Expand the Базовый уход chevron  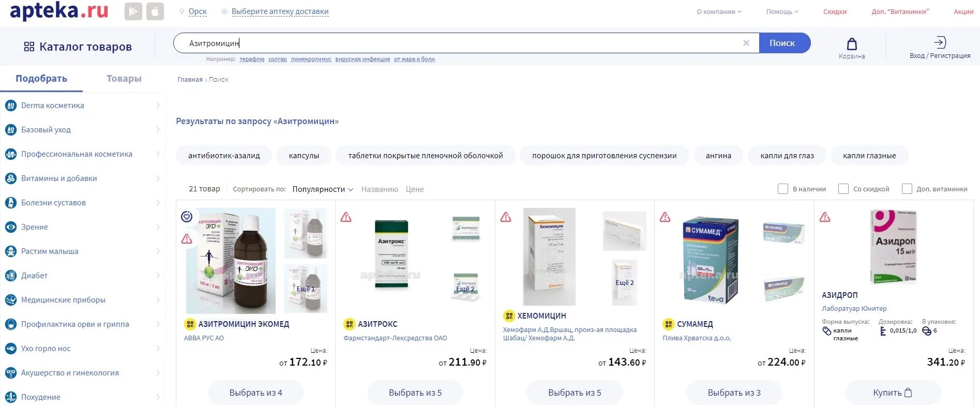click(158, 130)
